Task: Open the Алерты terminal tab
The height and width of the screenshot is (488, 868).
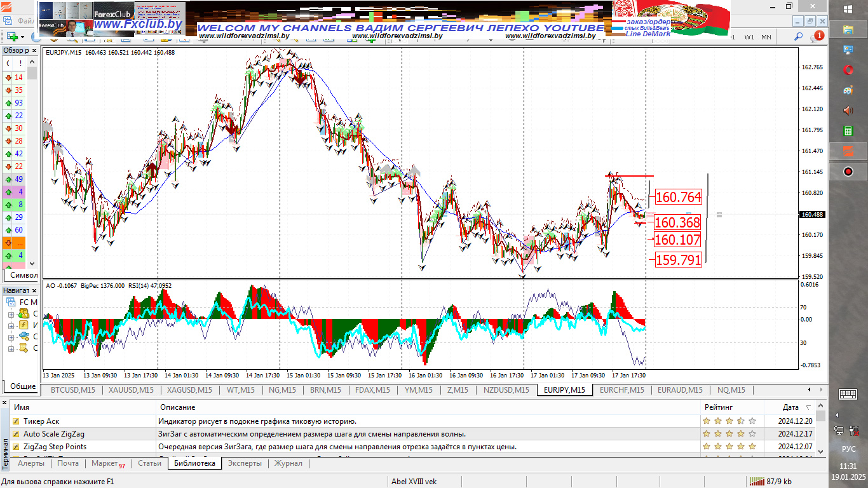Action: point(31,463)
